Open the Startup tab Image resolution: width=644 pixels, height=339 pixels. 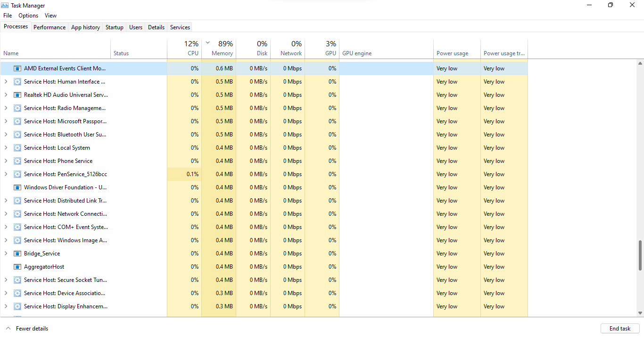(x=114, y=27)
